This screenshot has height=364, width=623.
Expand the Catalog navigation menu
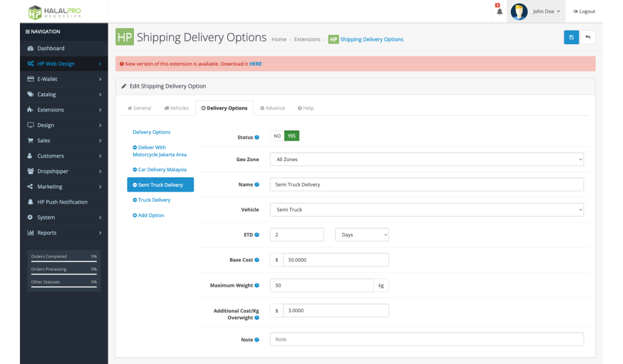(64, 95)
